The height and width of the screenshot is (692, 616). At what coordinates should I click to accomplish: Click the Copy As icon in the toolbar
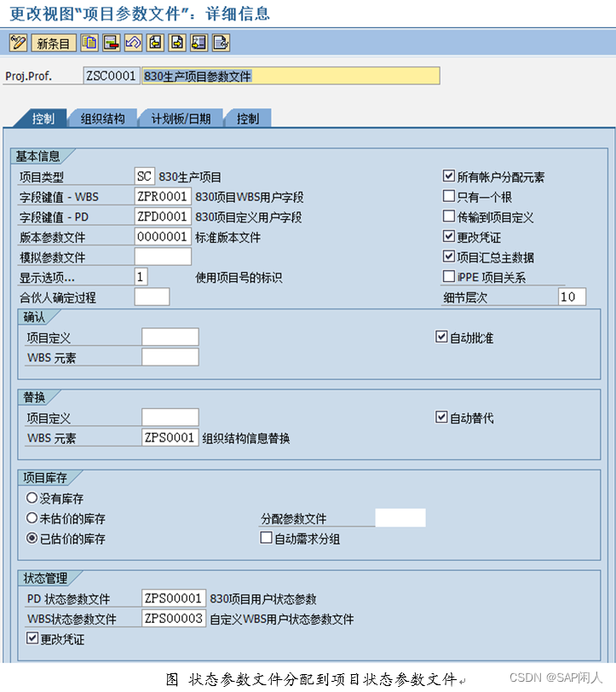[x=89, y=43]
